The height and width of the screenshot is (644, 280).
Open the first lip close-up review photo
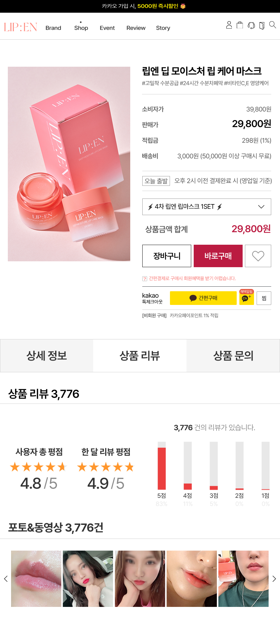pos(36,579)
